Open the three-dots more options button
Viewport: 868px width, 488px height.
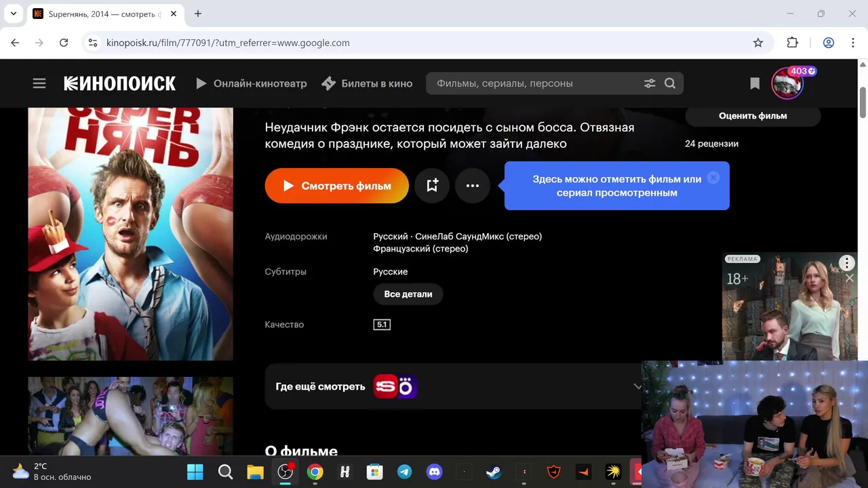[x=473, y=186]
